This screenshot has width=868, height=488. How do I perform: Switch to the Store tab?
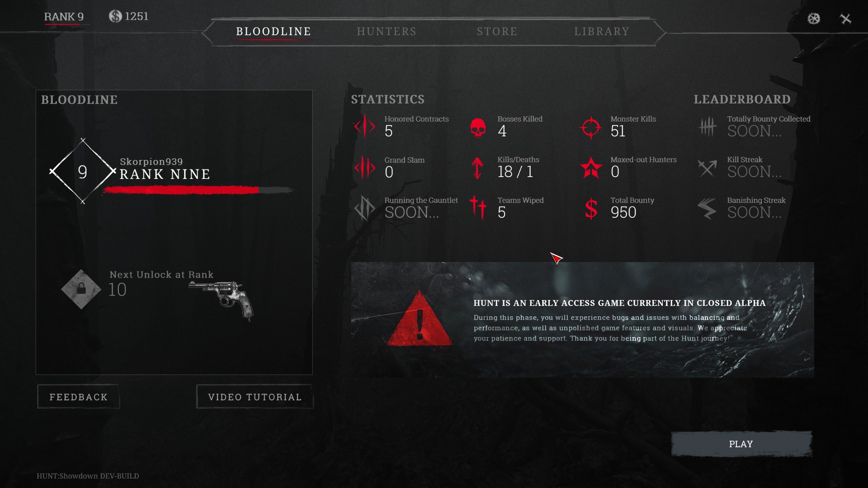496,32
